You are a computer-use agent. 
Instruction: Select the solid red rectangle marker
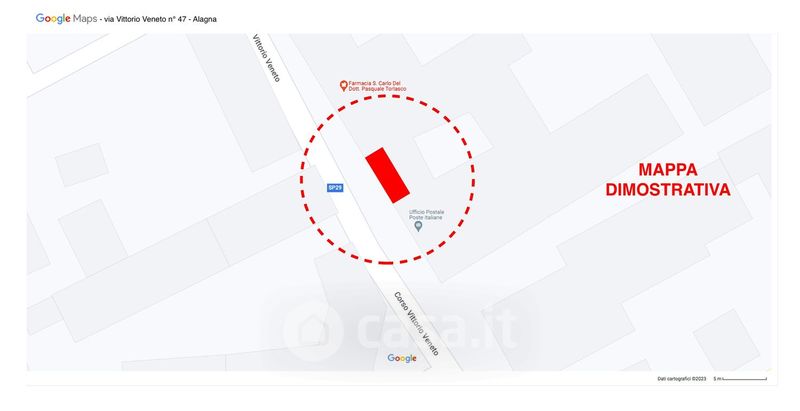387,175
